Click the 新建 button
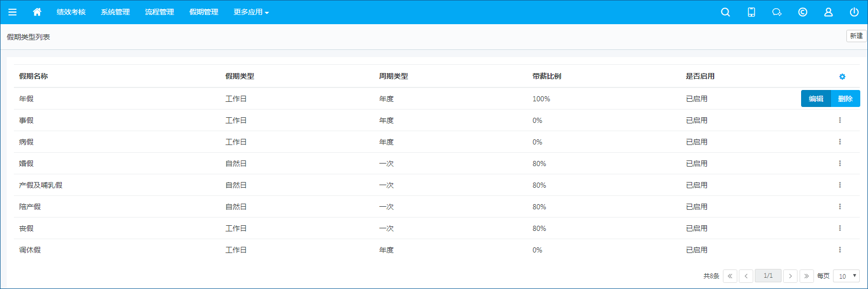Screen dimensions: 868x289 click(x=856, y=36)
